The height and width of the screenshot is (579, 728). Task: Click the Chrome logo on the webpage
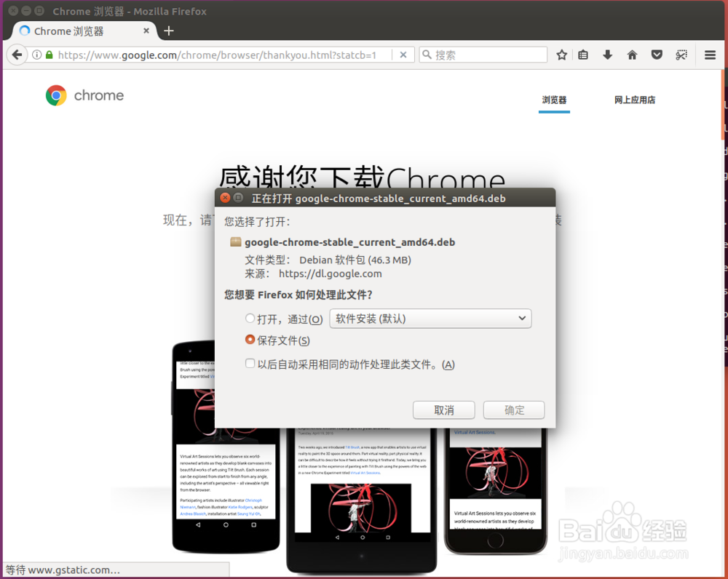[56, 95]
